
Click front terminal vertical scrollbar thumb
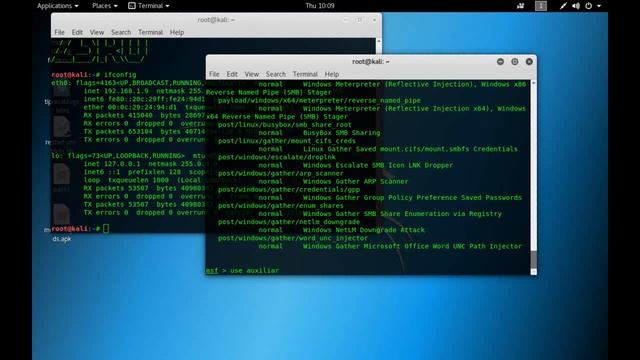533,259
